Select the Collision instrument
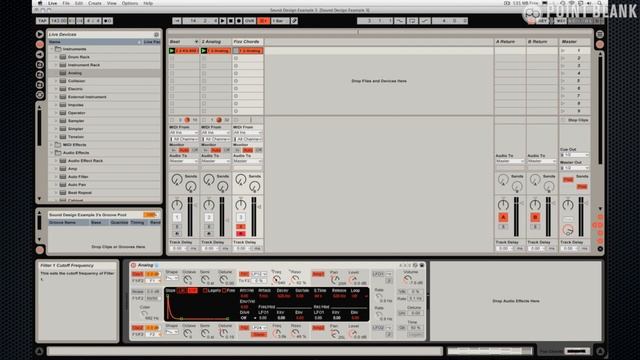This screenshot has height=360, width=640. [76, 81]
